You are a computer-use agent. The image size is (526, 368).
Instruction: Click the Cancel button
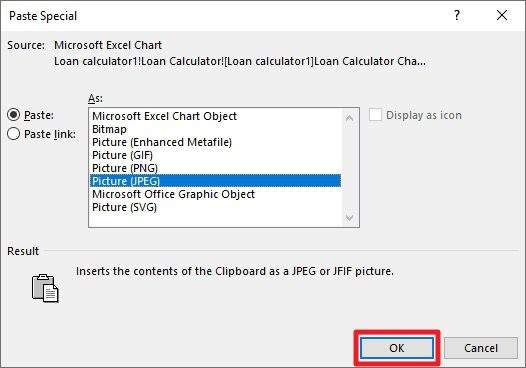pos(481,348)
